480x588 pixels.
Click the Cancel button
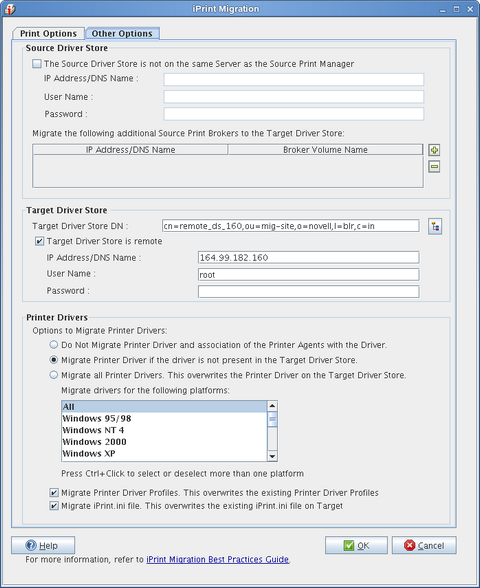pos(424,545)
